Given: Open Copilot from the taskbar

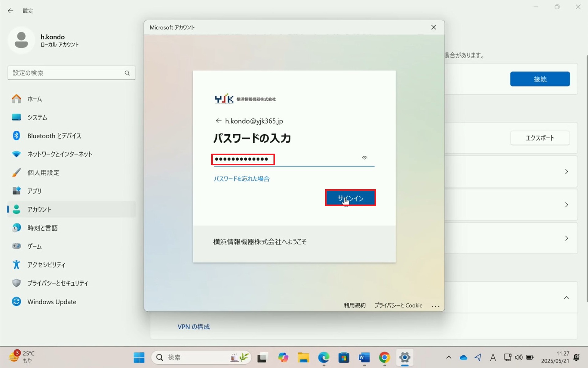Looking at the screenshot, I should (283, 357).
